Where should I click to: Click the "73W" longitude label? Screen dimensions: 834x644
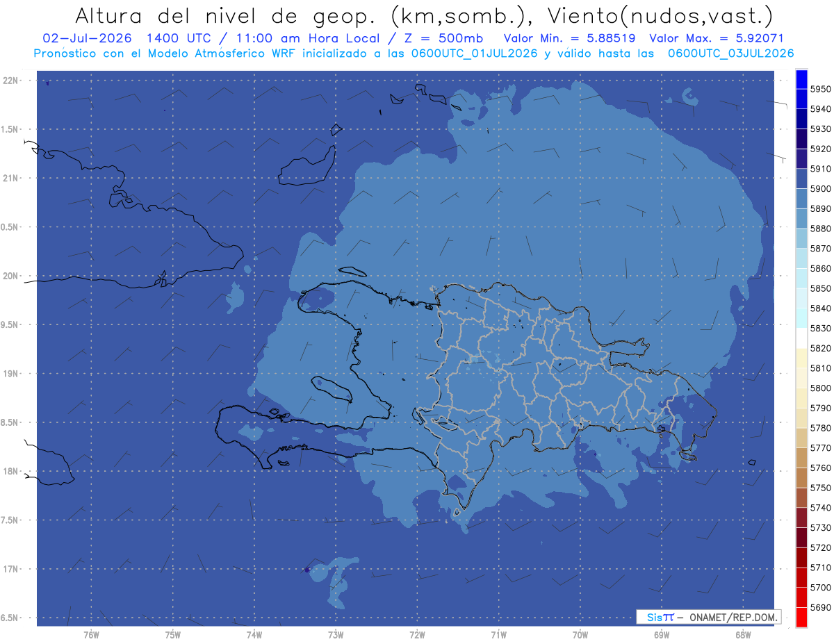336,636
